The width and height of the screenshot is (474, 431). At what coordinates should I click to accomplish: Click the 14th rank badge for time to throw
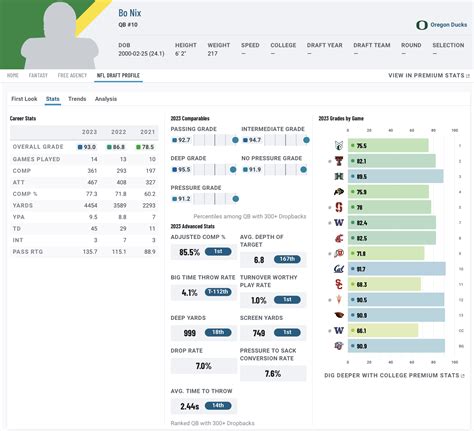click(218, 406)
